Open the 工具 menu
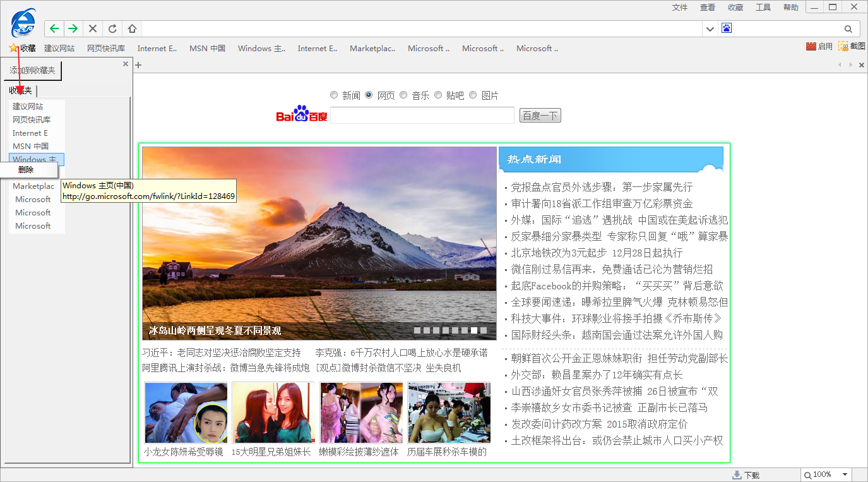Screen dimensions: 868x482 763,8
